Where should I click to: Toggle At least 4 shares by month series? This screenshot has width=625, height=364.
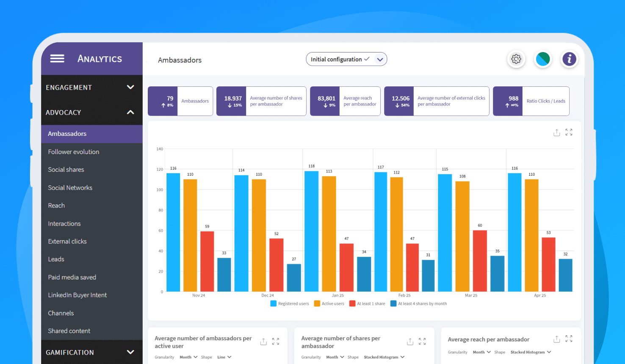418,303
